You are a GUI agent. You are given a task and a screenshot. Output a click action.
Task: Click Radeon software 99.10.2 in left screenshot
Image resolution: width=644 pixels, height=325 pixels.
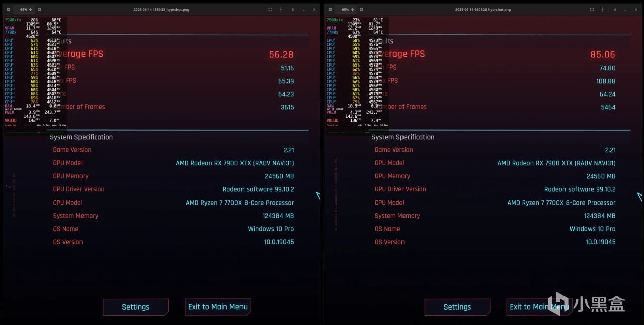pos(259,189)
